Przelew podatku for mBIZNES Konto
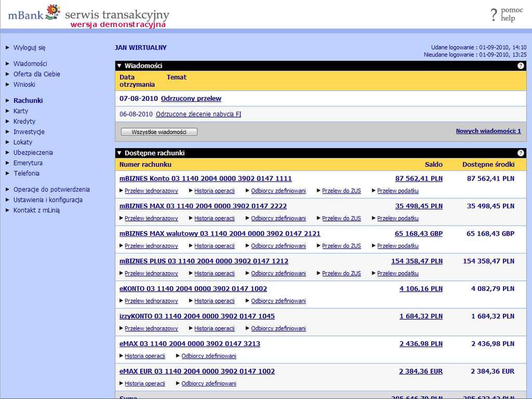 tap(397, 191)
